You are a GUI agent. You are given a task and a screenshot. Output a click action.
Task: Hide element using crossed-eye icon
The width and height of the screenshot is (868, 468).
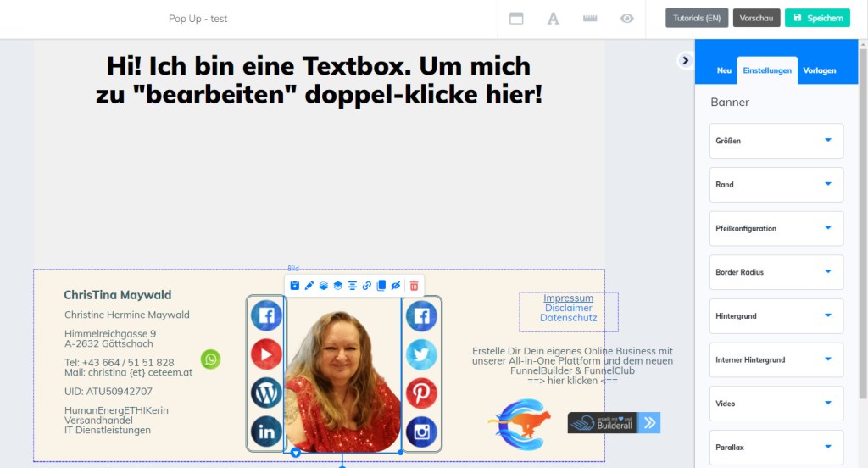pos(396,286)
